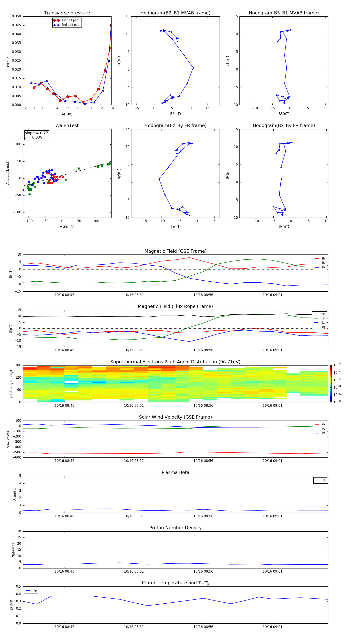Image resolution: width=351 pixels, height=644 pixels.
Task: Click the 'Hodogram(B2_B1 MVAB frame)' title
Action: point(175,13)
